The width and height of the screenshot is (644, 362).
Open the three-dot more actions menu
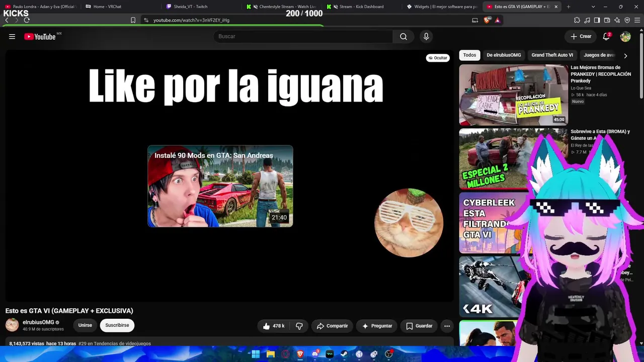[x=447, y=326]
